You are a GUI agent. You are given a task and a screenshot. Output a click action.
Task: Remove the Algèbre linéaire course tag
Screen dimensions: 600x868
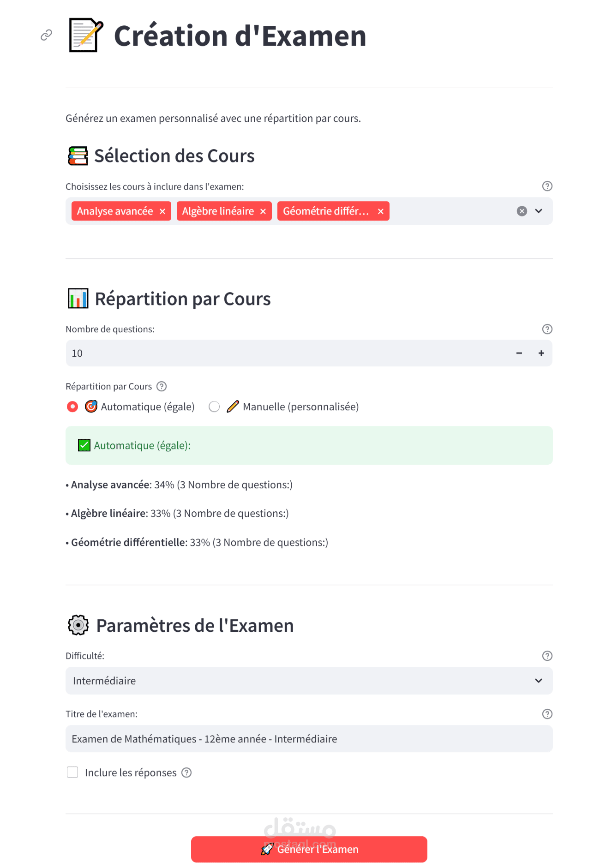point(263,211)
